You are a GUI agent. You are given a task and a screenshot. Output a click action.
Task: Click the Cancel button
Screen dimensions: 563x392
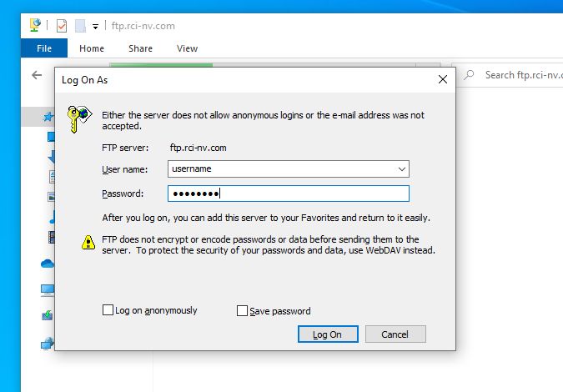pos(395,334)
